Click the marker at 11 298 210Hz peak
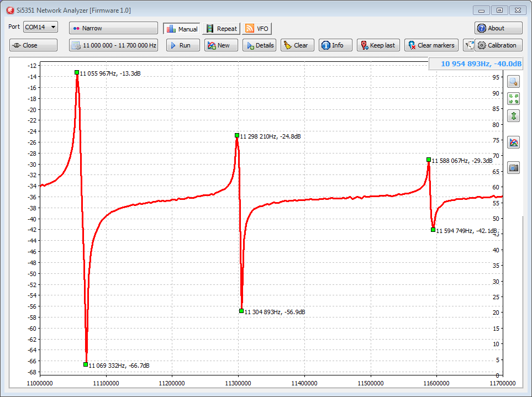The height and width of the screenshot is (397, 532). tap(237, 135)
